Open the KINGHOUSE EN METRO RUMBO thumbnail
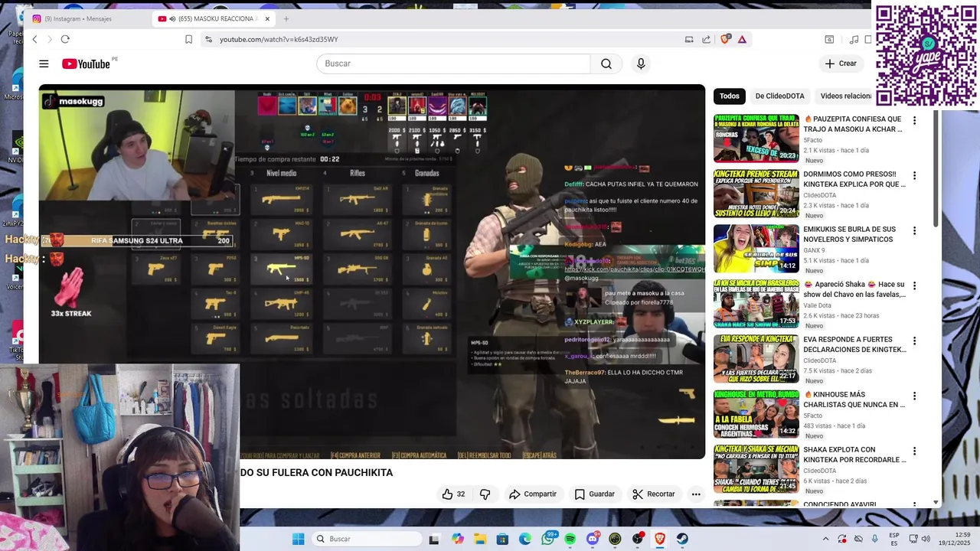Image resolution: width=980 pixels, height=551 pixels. coord(756,414)
